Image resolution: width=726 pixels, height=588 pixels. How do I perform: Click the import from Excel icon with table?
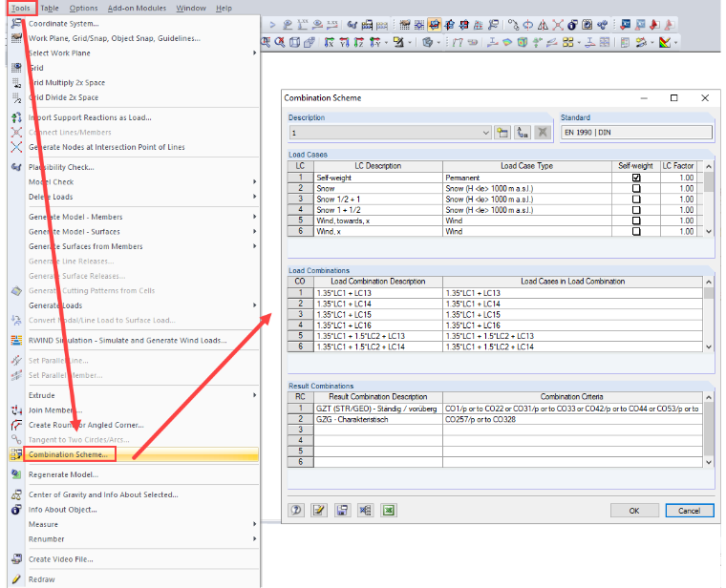click(365, 510)
